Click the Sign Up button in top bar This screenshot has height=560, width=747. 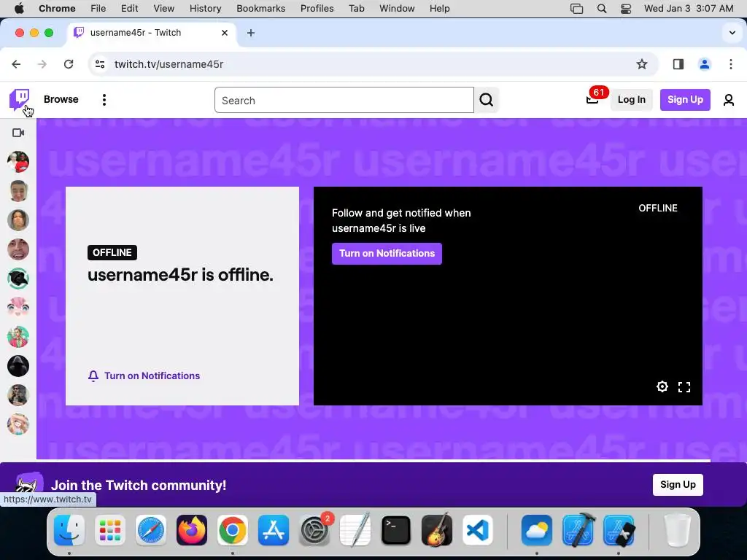coord(685,99)
